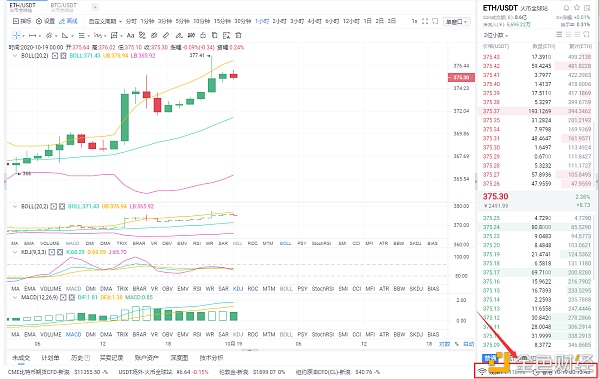
Task: Click the star favorite icon for ETH/USDT
Action: (577, 8)
